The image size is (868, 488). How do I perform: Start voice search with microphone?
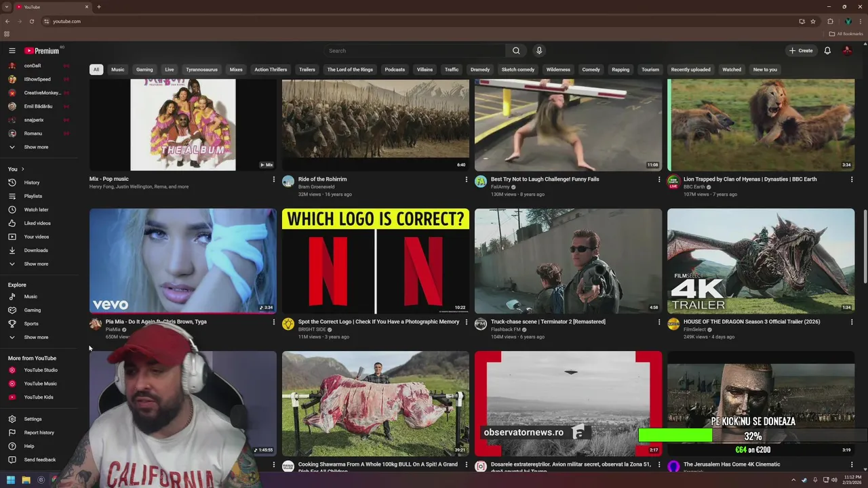tap(539, 51)
